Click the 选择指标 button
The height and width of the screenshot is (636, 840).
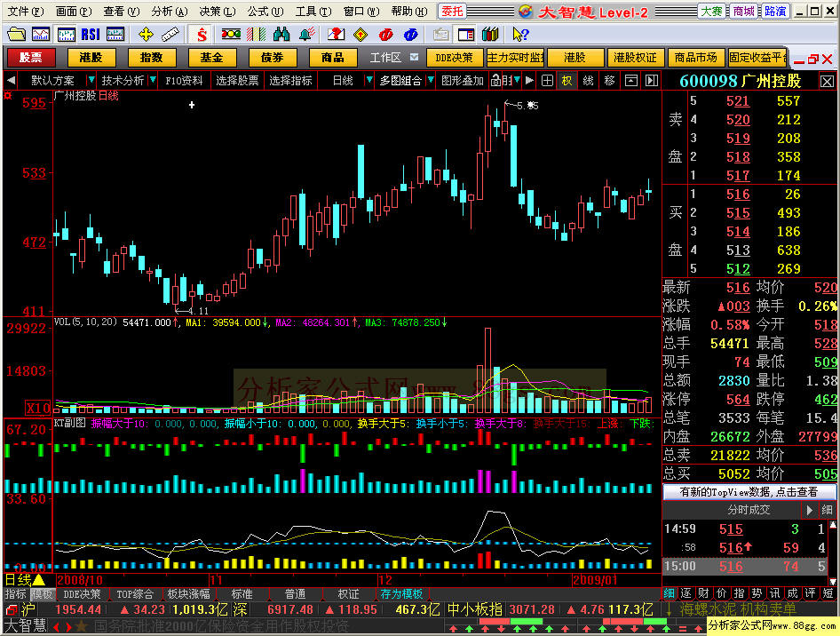pos(290,81)
